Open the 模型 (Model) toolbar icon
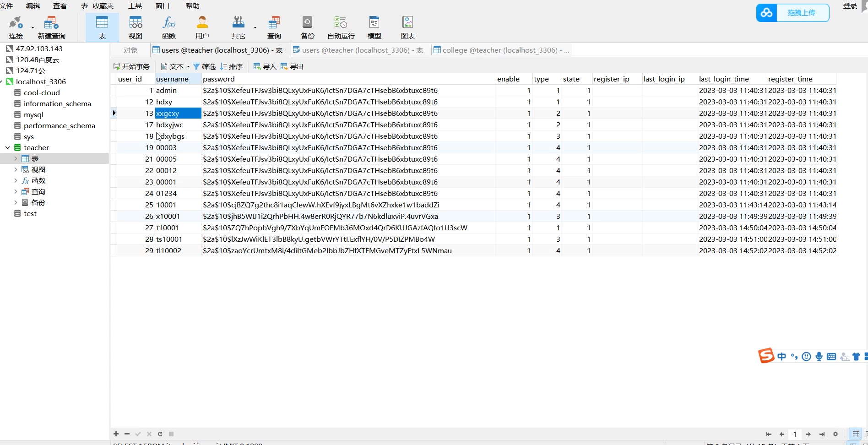The image size is (868, 445). 374,27
